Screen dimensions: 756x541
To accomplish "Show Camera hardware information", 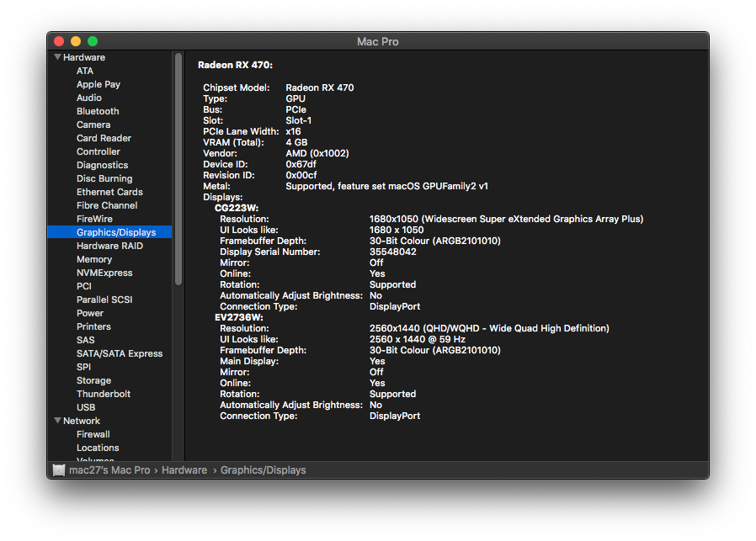I will pyautogui.click(x=93, y=125).
